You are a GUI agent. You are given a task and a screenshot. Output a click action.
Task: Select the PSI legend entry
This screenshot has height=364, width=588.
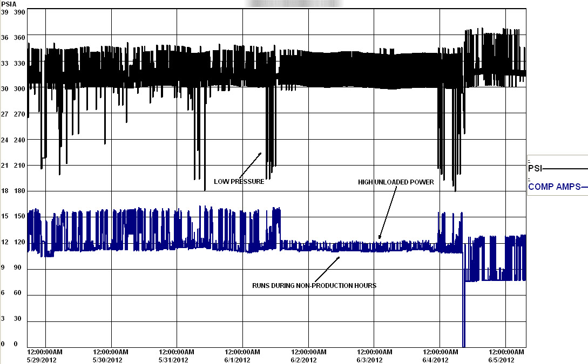click(x=535, y=168)
